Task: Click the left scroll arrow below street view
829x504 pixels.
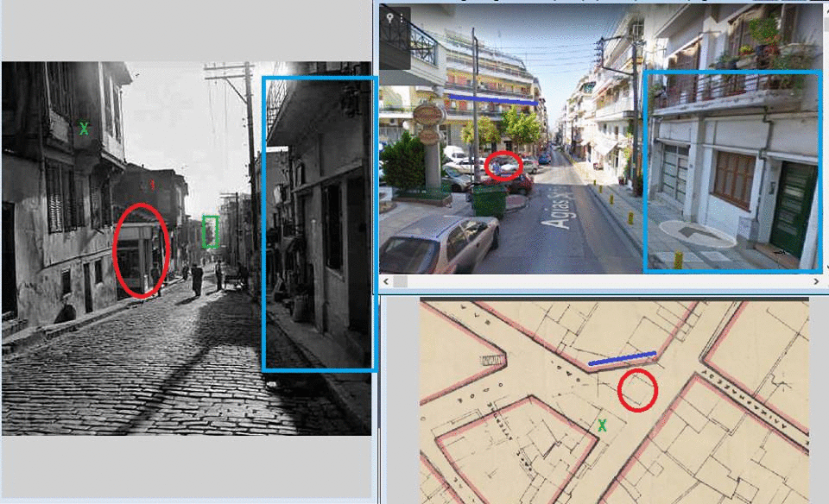Action: click(x=386, y=281)
